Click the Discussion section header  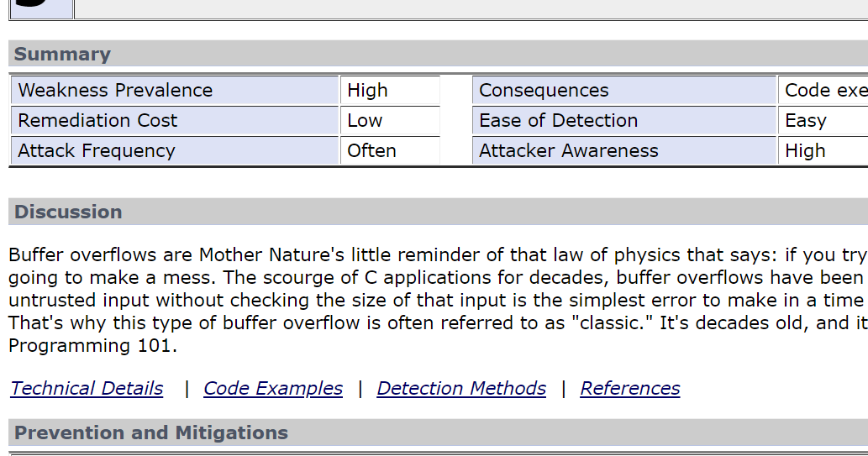coord(68,212)
